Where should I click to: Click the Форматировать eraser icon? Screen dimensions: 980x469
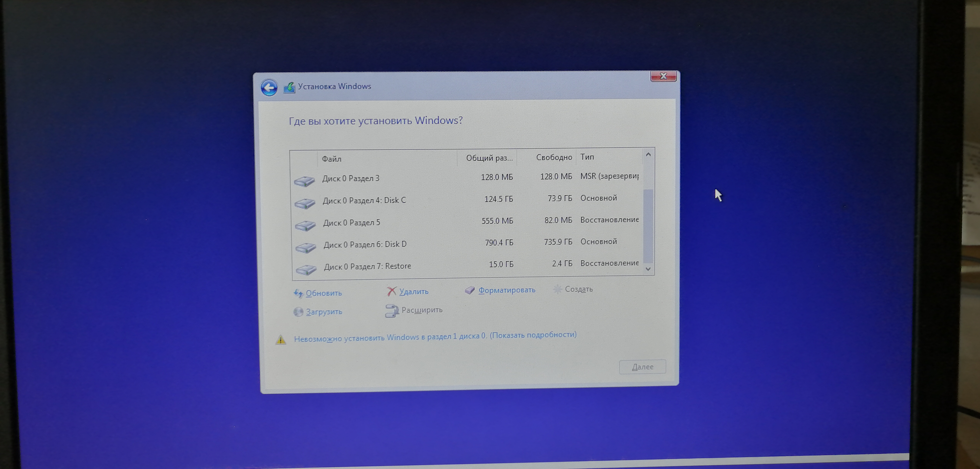point(470,290)
